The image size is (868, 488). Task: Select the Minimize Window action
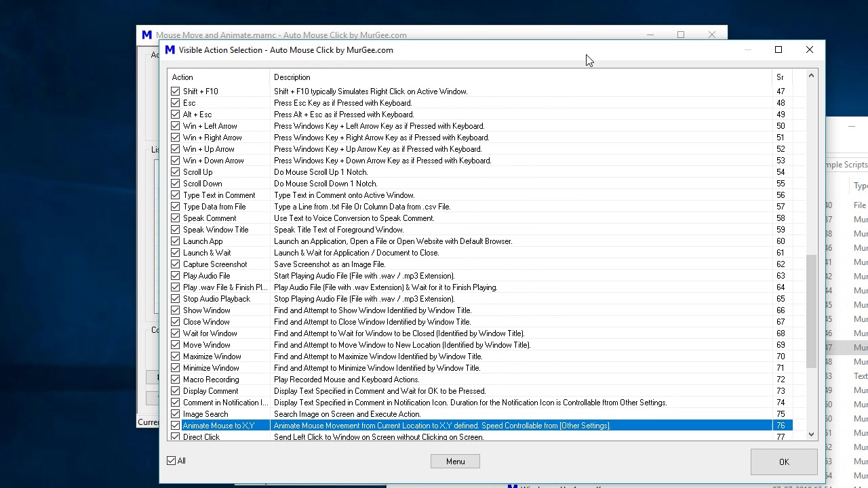pyautogui.click(x=480, y=368)
